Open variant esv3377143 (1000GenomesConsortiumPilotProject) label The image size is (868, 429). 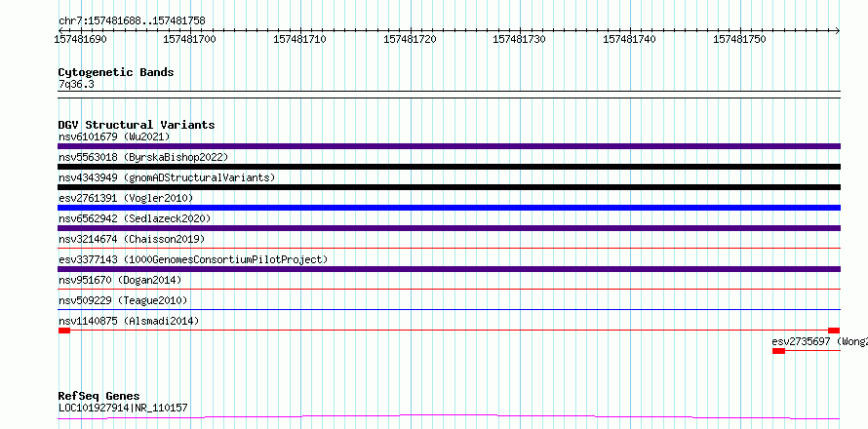pyautogui.click(x=193, y=259)
